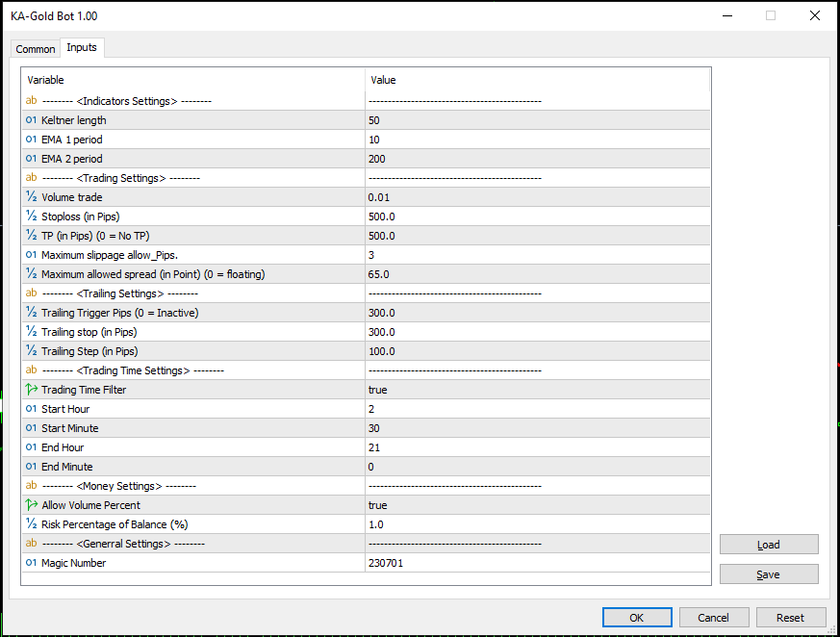Select the Inputs tab
Screen dimensions: 840x637
tap(82, 47)
